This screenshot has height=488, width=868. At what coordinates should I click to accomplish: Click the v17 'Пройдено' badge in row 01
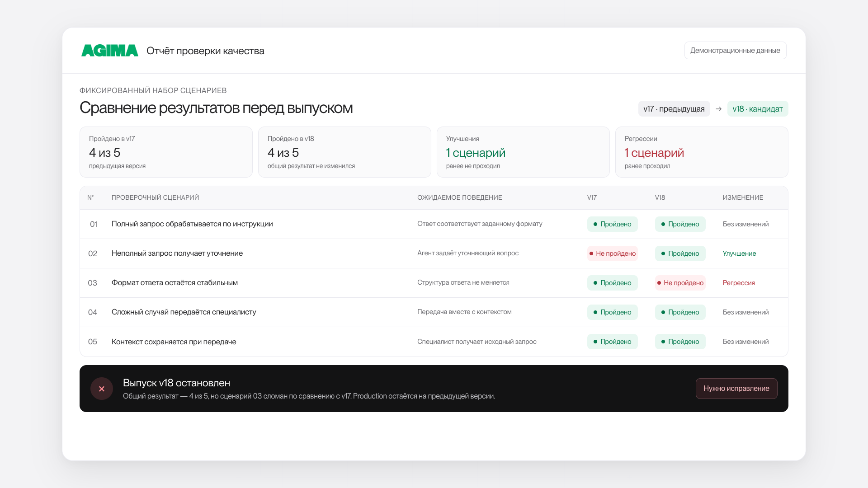[613, 224]
